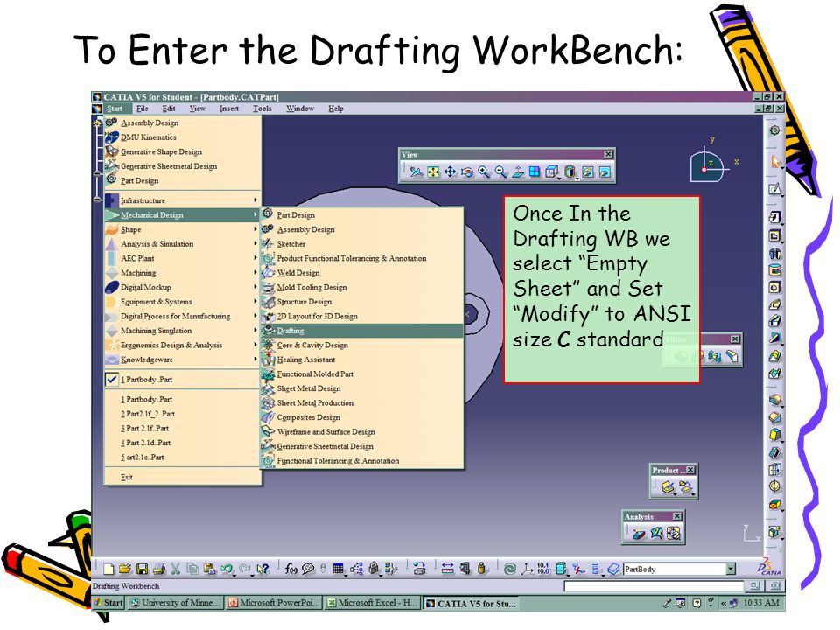This screenshot has height=630, width=840.
Task: Open the Tools menu
Action: (x=262, y=108)
